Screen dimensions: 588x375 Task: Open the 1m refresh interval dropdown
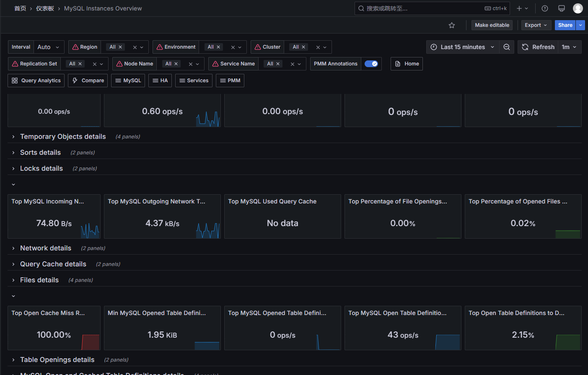pyautogui.click(x=570, y=47)
